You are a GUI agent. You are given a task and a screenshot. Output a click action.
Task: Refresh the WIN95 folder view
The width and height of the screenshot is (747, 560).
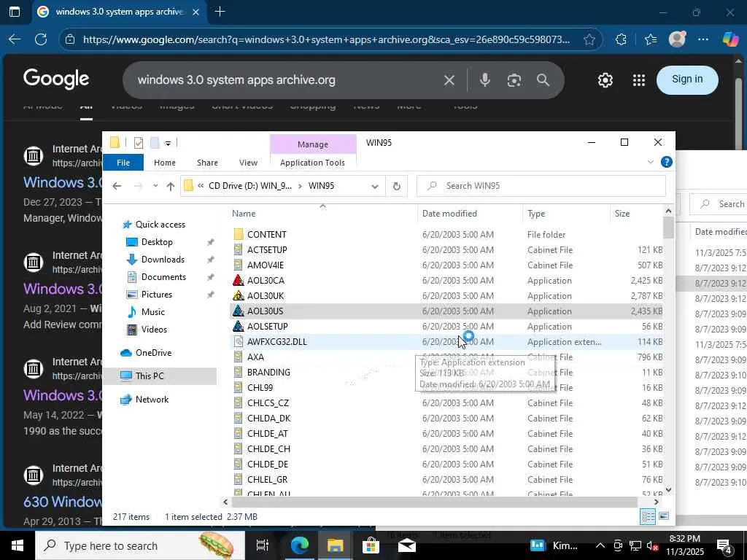396,186
